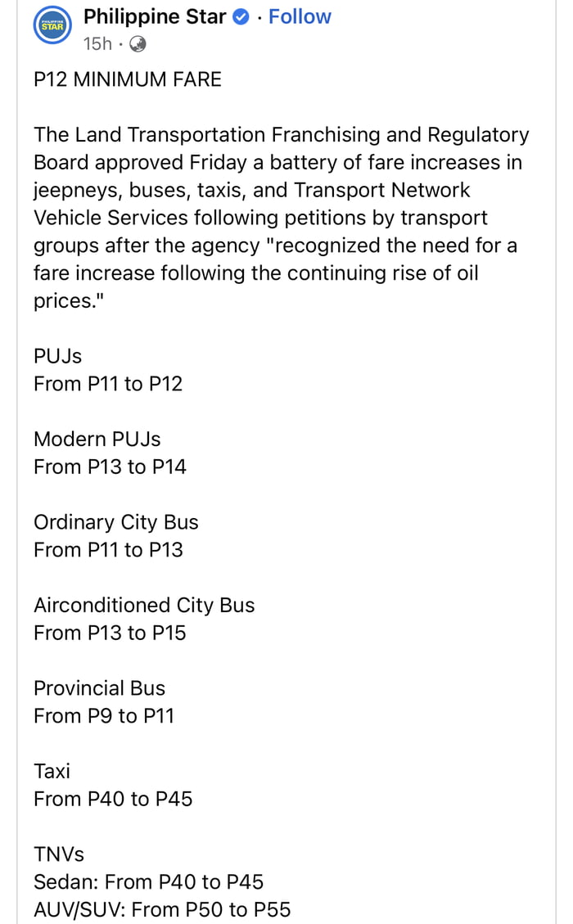Tap the Provincial Bus heading

point(99,688)
